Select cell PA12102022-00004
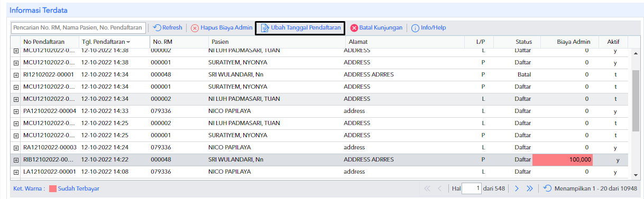 (50, 111)
